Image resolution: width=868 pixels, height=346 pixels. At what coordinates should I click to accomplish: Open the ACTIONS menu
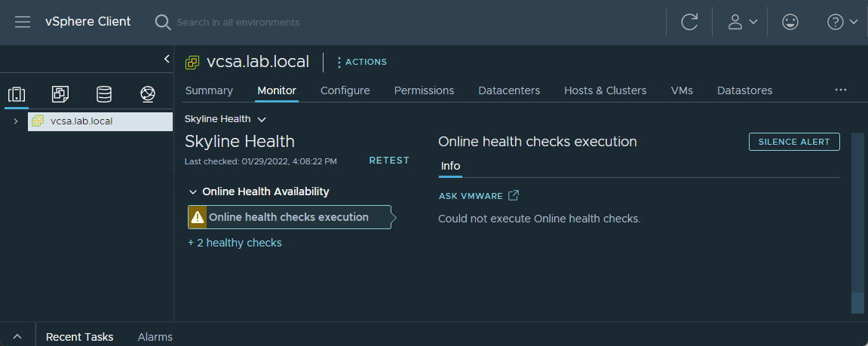pyautogui.click(x=361, y=62)
